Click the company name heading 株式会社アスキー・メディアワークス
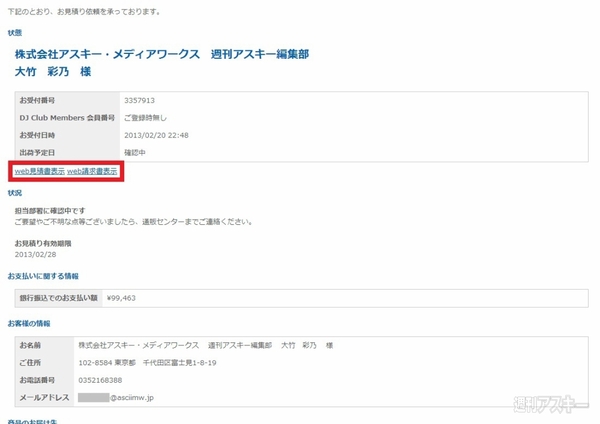 click(107, 54)
